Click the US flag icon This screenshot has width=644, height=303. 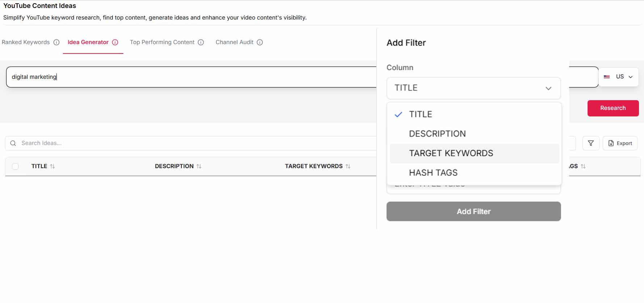[x=607, y=77]
